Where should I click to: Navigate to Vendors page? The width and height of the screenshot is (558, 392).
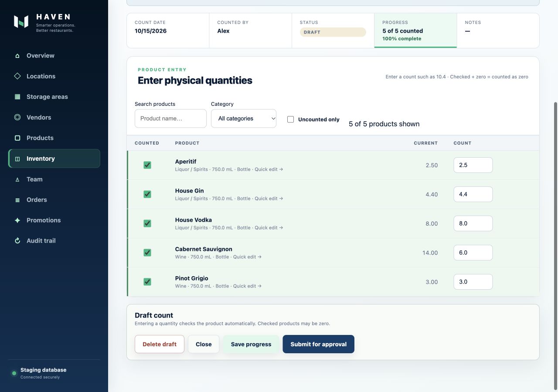pos(54,117)
